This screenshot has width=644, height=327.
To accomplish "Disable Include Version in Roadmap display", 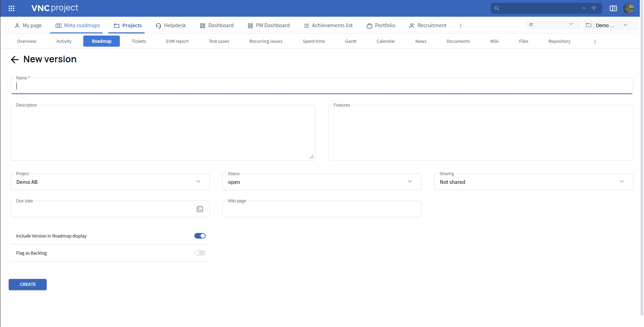I will click(x=200, y=236).
